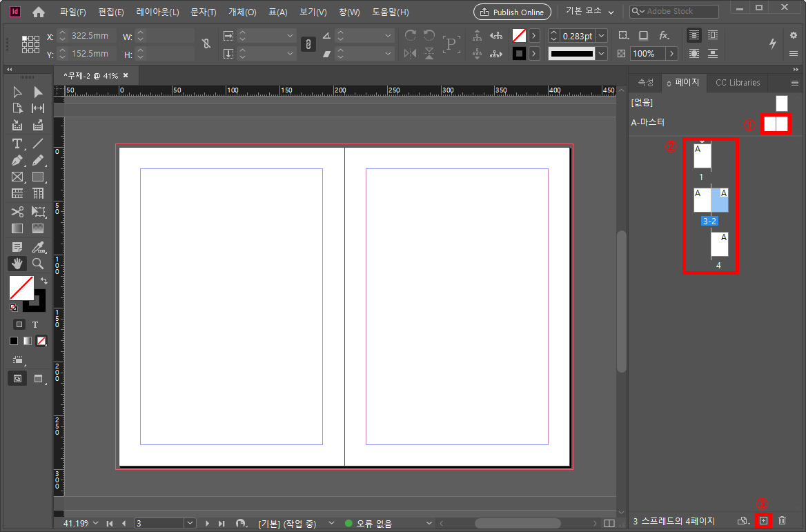The image size is (806, 532).
Task: Click the Content Collector tool
Action: (x=17, y=125)
